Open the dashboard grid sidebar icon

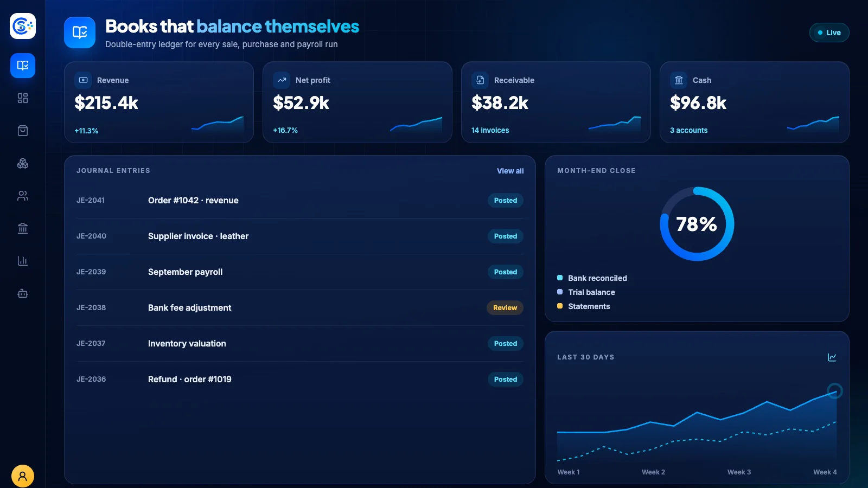tap(23, 98)
